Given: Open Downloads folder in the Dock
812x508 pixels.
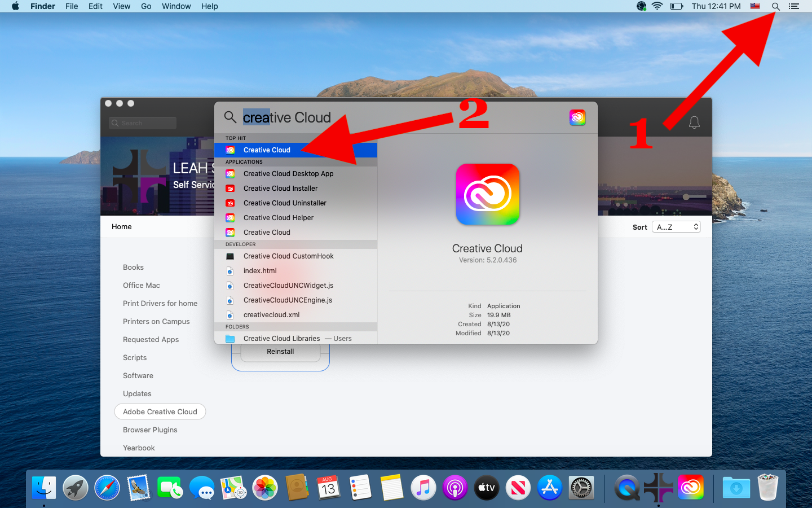Looking at the screenshot, I should click(x=736, y=488).
